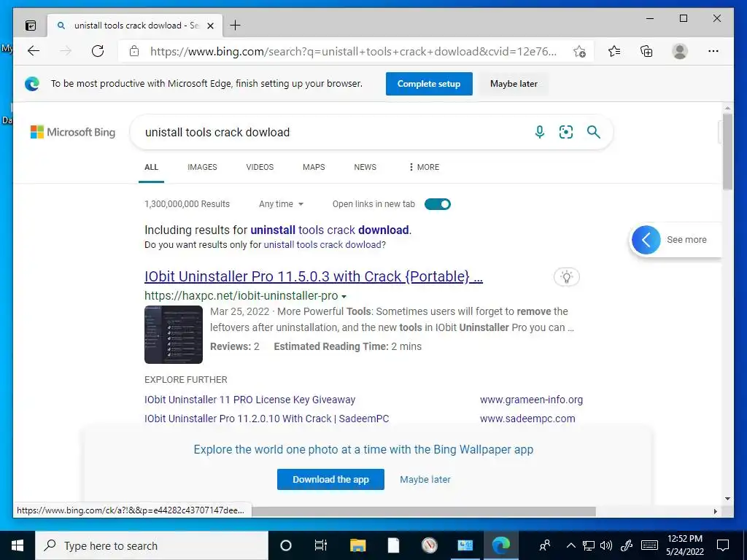Screen dimensions: 747x560
Task: Open the tab actions menu icon
Action: [31, 26]
